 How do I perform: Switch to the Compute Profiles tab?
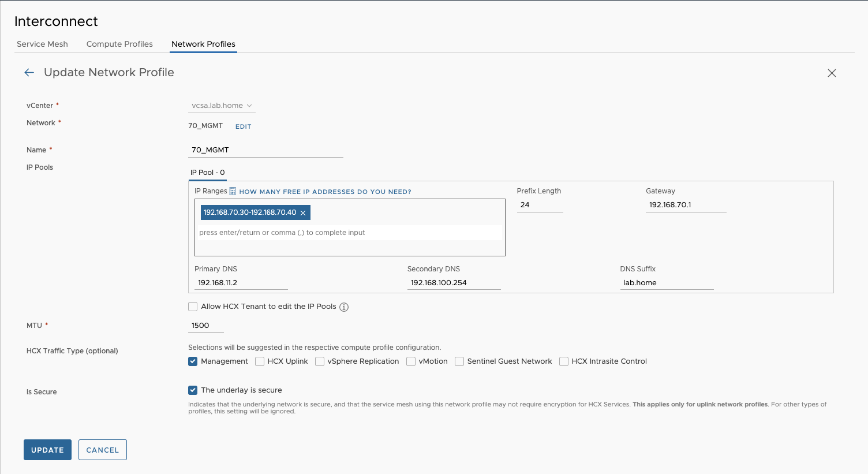click(119, 44)
